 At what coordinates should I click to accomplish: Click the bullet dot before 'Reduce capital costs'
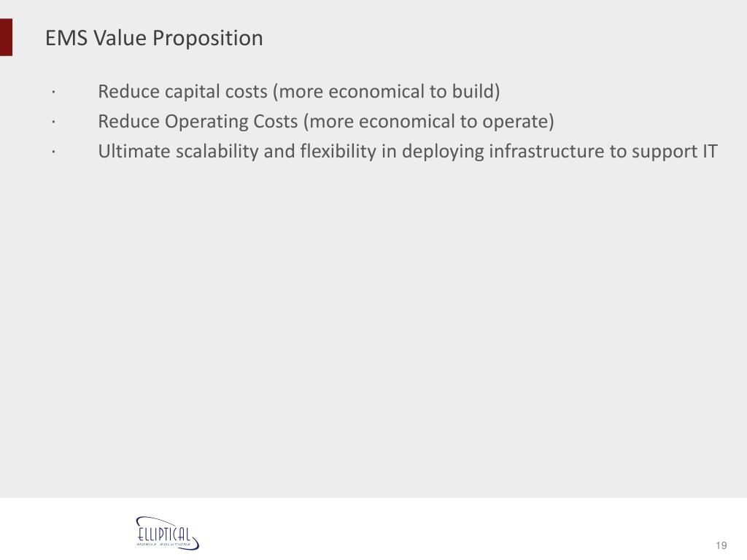(x=54, y=93)
